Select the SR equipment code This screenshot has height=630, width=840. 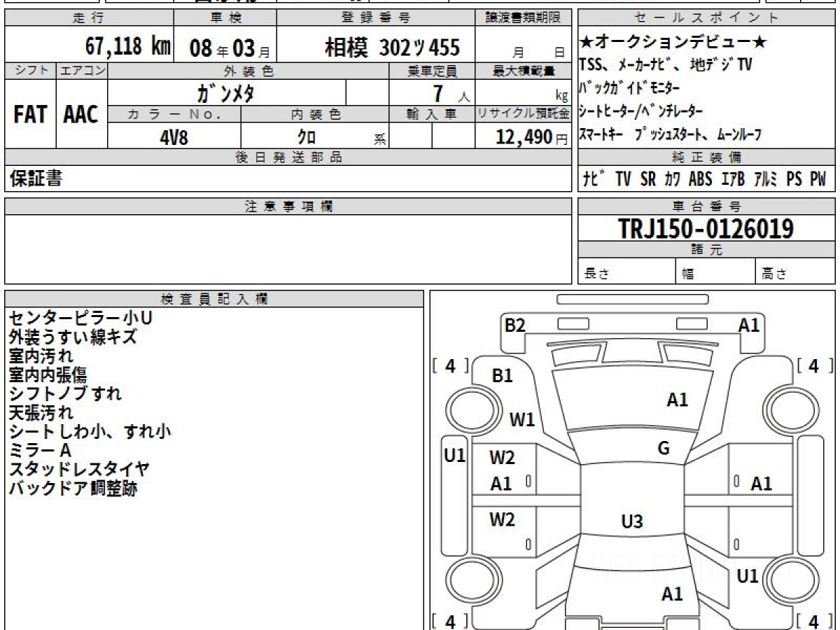[648, 179]
